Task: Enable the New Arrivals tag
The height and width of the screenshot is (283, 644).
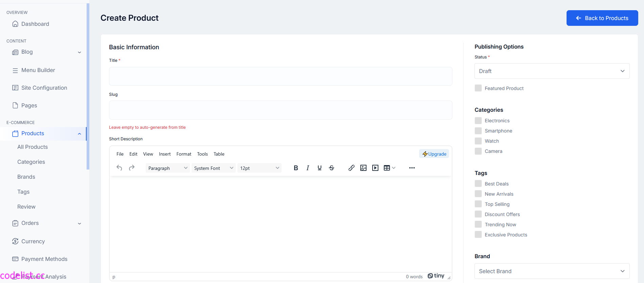Action: pos(478,194)
